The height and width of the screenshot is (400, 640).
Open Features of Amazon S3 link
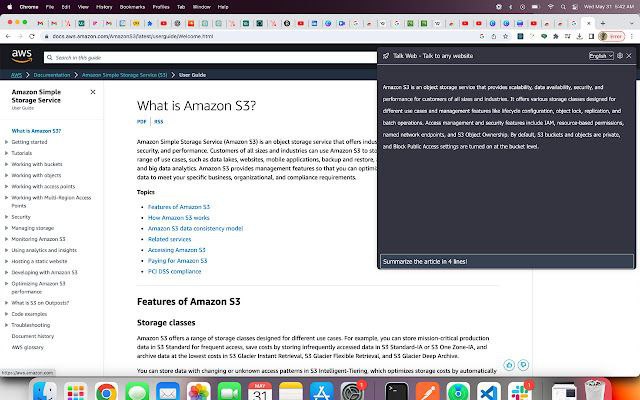click(179, 207)
